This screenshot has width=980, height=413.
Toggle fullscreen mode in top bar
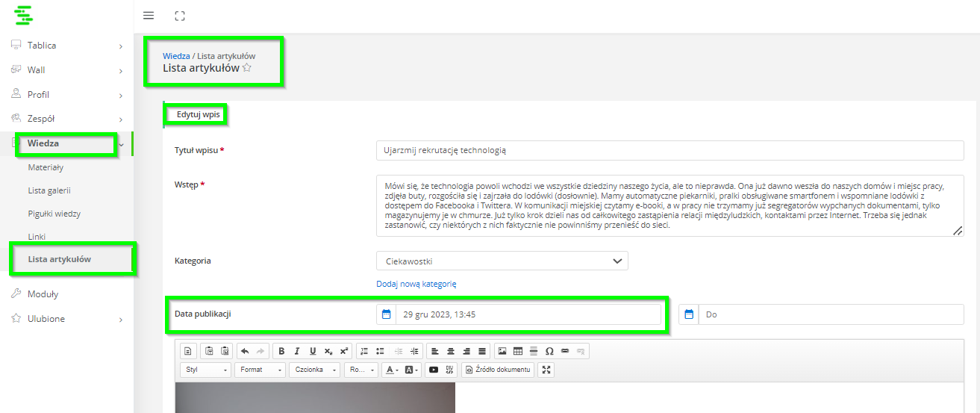[179, 16]
